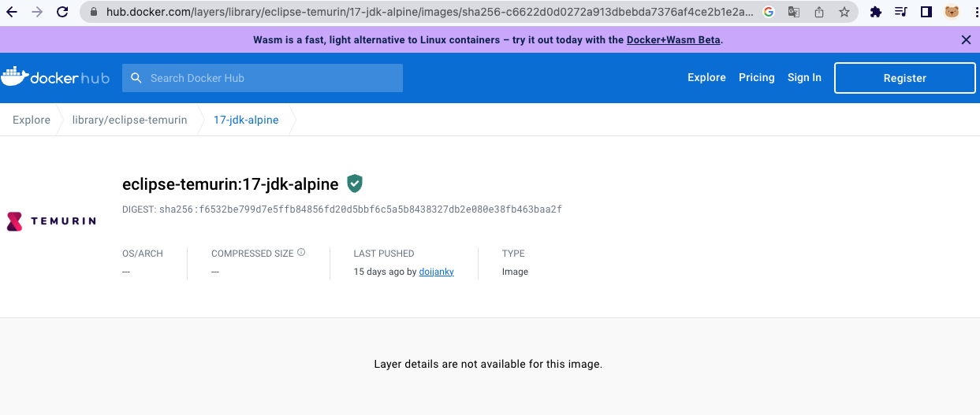980x415 pixels.
Task: Go forward with the browser forward arrow
Action: [37, 12]
